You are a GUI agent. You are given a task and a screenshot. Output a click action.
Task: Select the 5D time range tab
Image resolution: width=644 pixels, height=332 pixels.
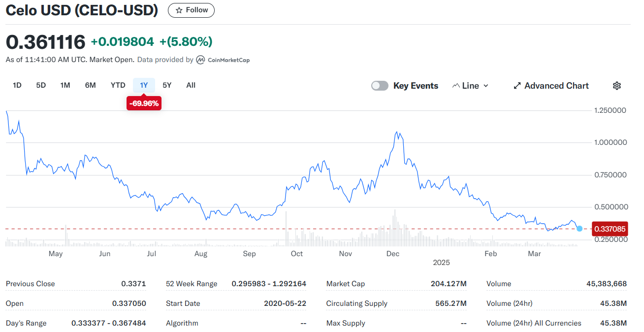pyautogui.click(x=41, y=85)
